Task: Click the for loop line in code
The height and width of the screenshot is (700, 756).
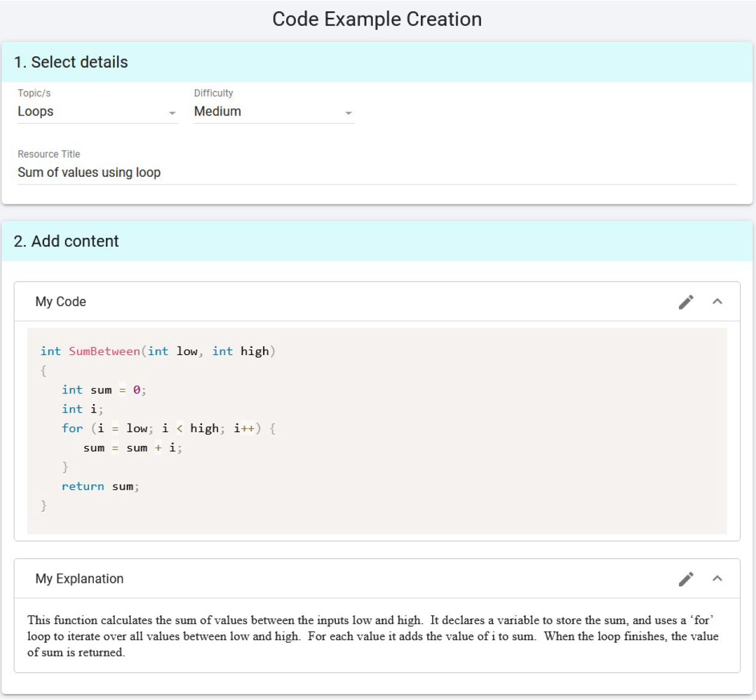Action: tap(168, 429)
